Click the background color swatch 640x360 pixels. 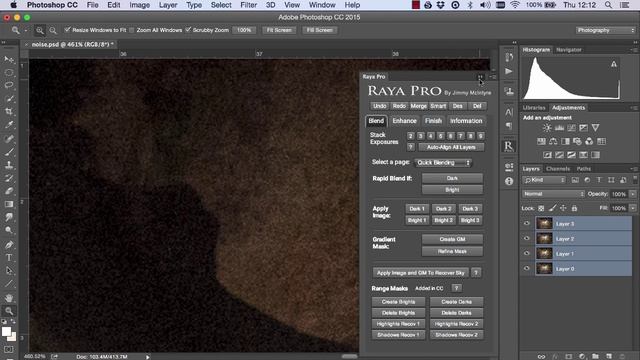pyautogui.click(x=13, y=338)
